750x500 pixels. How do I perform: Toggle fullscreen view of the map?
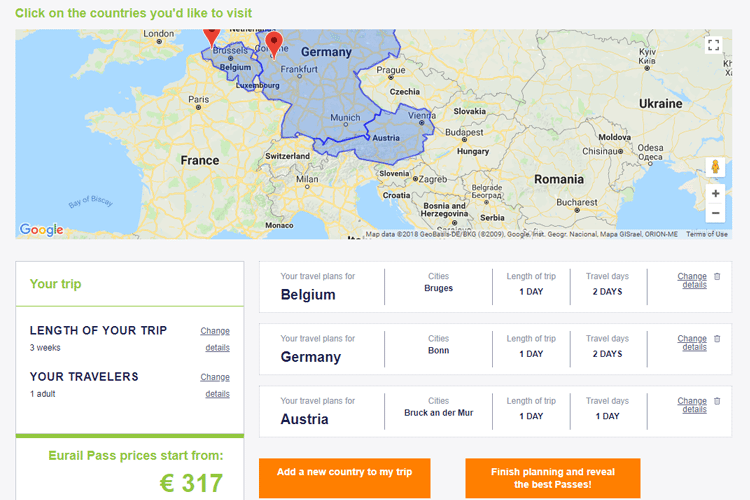pyautogui.click(x=714, y=45)
